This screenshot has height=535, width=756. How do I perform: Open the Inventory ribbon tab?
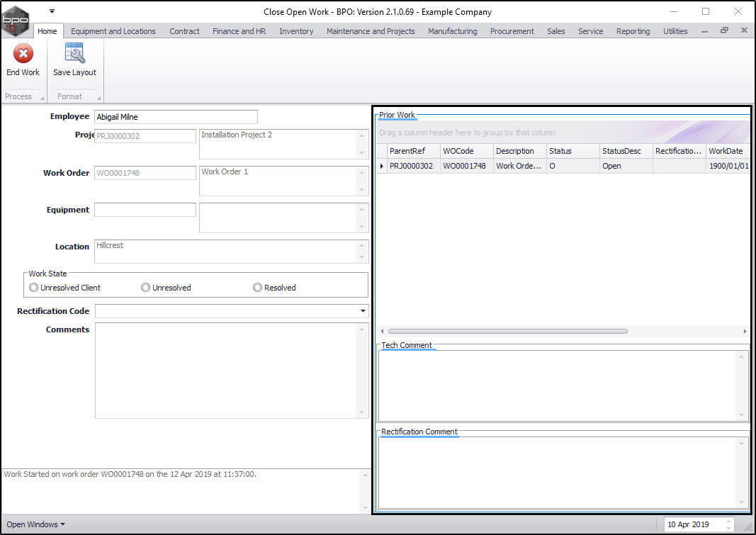click(x=296, y=31)
